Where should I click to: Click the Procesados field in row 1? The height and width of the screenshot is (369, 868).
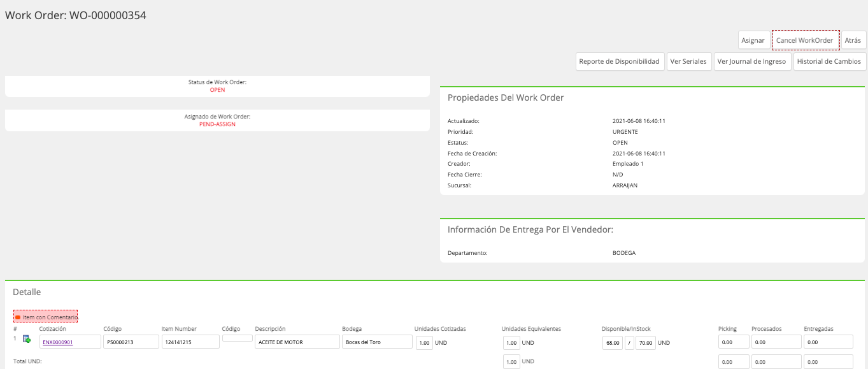pyautogui.click(x=776, y=342)
